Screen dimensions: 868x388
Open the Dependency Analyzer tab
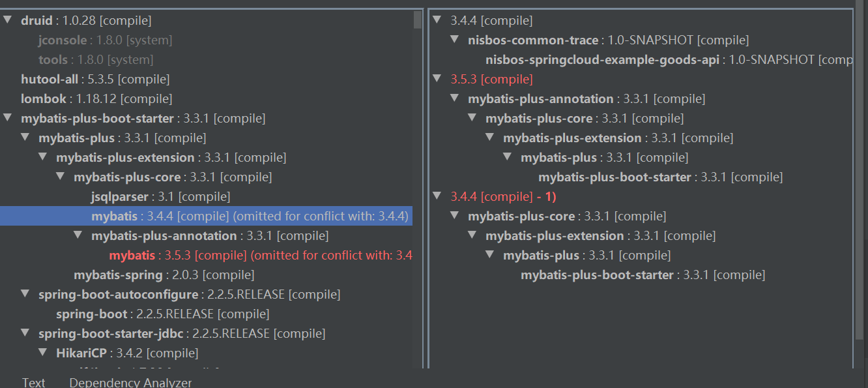click(x=130, y=382)
